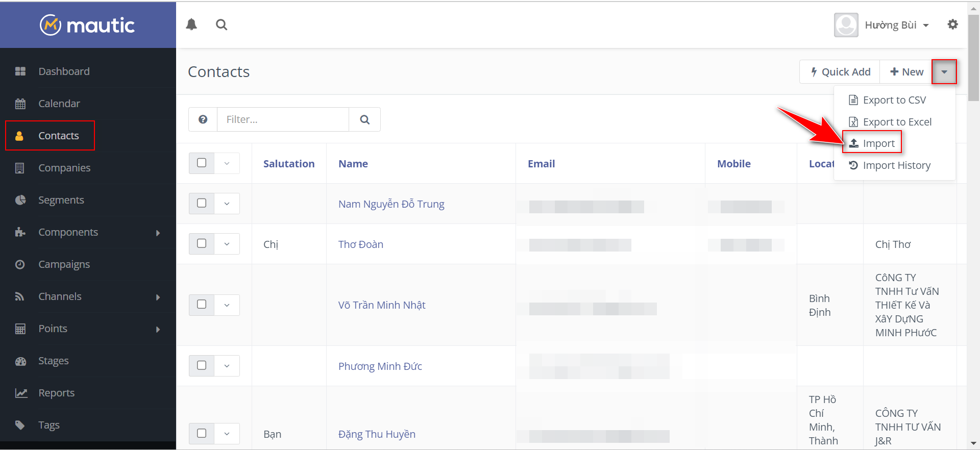Open the notifications bell icon

coord(191,24)
